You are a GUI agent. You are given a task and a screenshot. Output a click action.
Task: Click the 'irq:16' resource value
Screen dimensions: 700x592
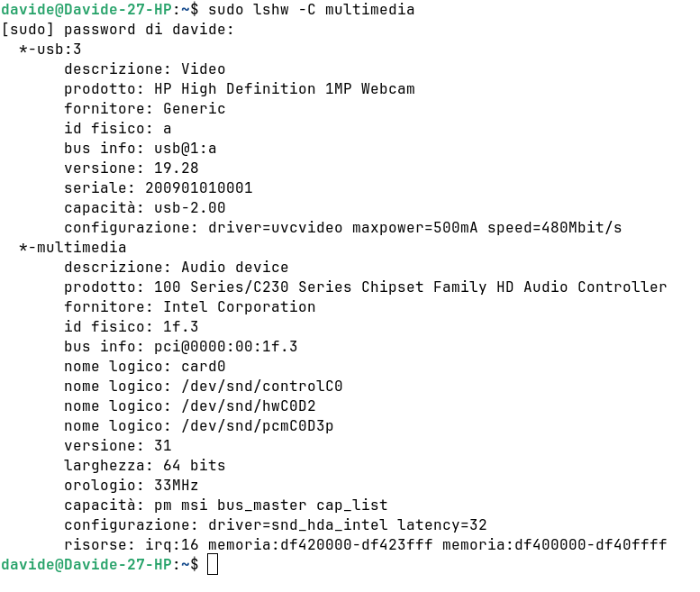click(x=172, y=544)
